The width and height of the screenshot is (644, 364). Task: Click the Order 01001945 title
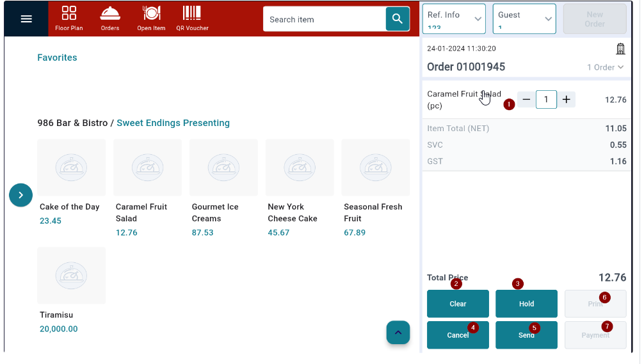point(466,67)
